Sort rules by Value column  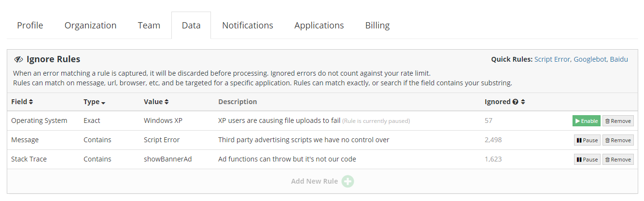click(156, 102)
